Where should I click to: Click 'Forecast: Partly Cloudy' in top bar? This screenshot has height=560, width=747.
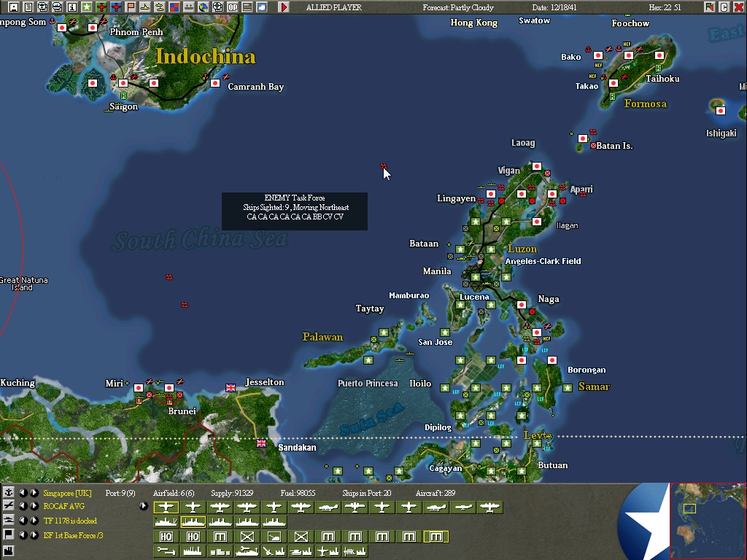click(458, 7)
